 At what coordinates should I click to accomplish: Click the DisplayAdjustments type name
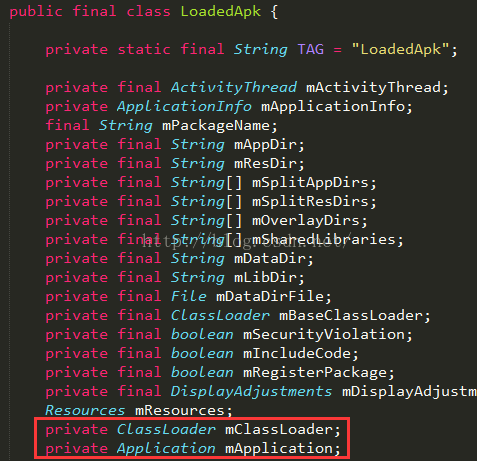coord(251,392)
